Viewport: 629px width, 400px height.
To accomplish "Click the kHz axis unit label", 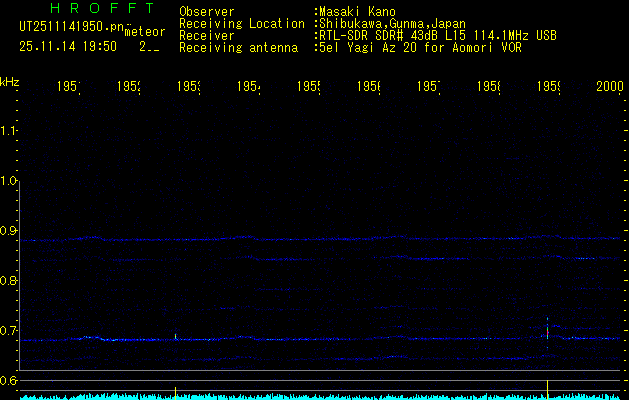I will click(10, 81).
